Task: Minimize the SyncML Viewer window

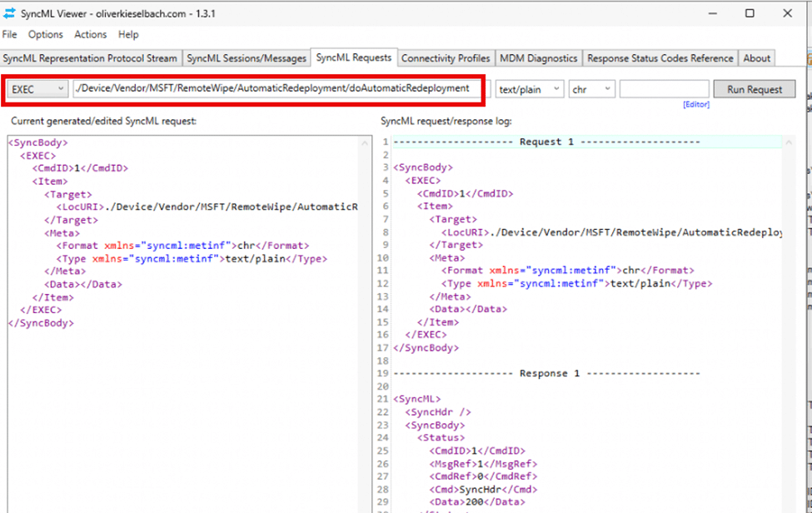Action: point(713,13)
